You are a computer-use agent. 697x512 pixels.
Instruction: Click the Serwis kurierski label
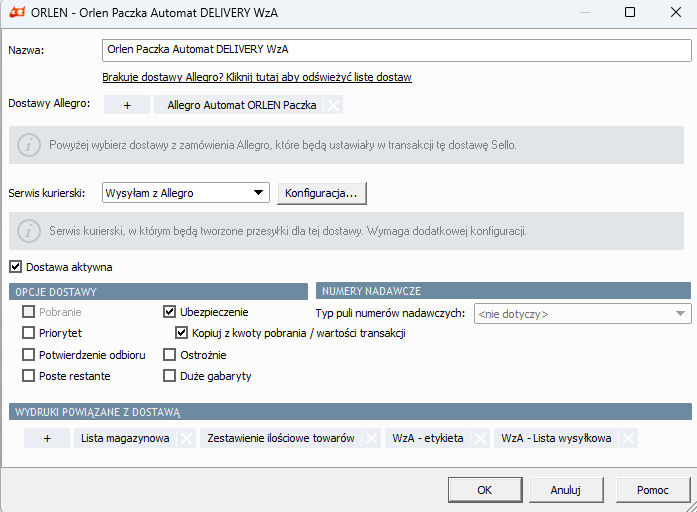coord(47,193)
